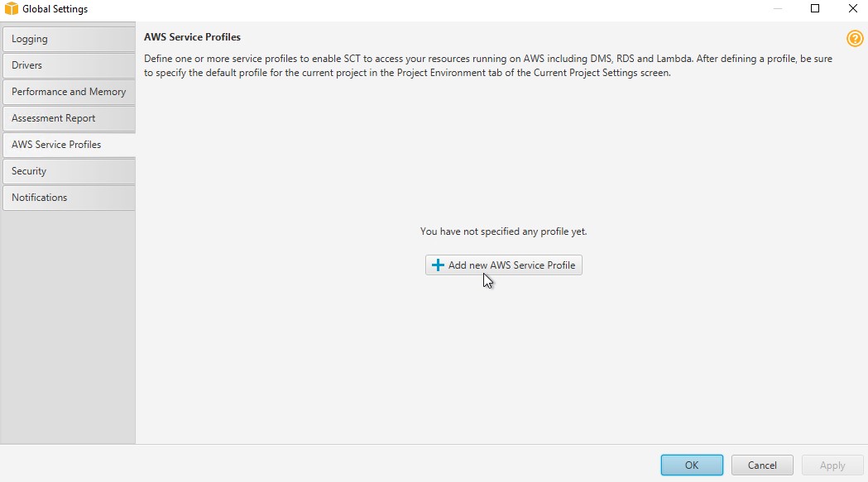Minimize the Global Settings window
Viewport: 868px width, 482px height.
[777, 9]
